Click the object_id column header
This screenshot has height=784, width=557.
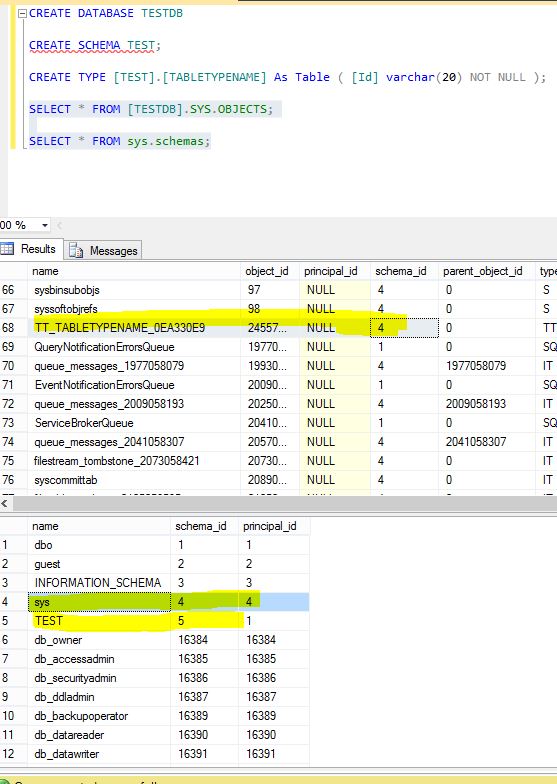pos(270,271)
